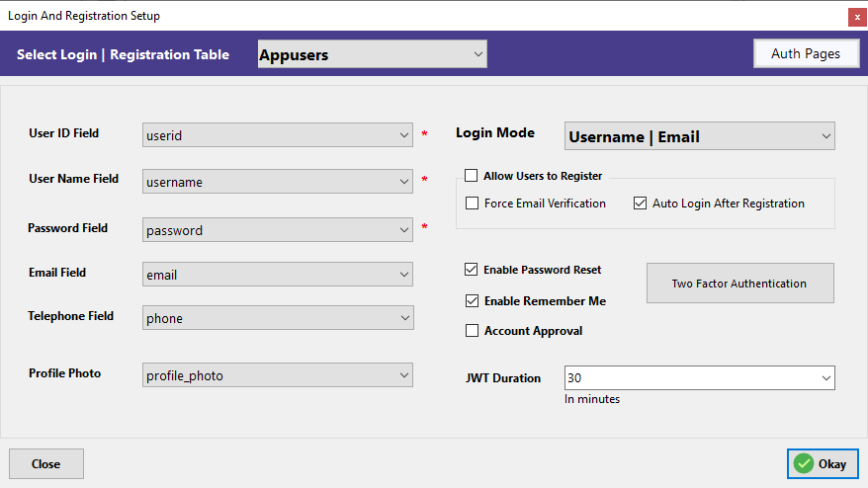Disable the Enable Password Reset option

pyautogui.click(x=472, y=270)
